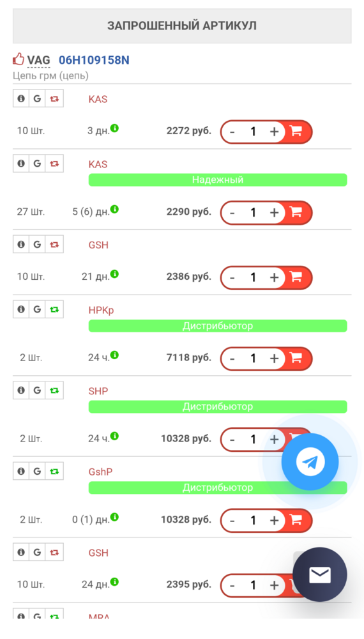Decrease quantity for the 2386 руб. GSH offer

click(232, 277)
